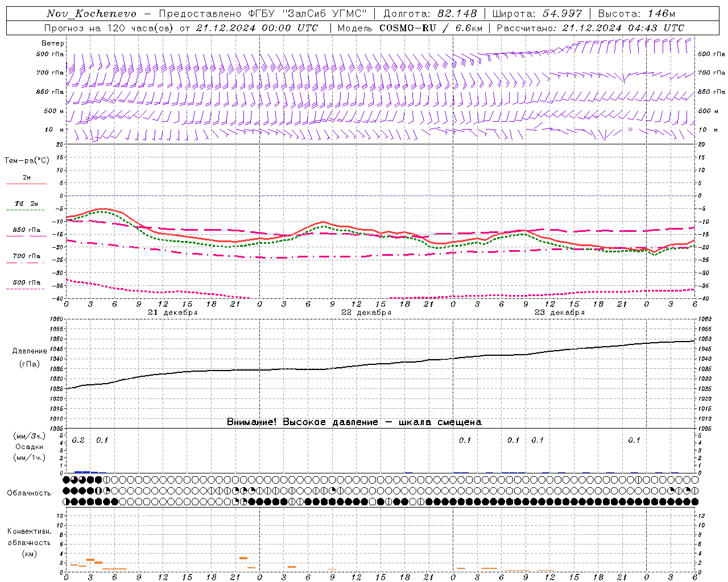Click the 'Осадки' precipitation label
This screenshot has height=582, width=728.
pyautogui.click(x=29, y=447)
